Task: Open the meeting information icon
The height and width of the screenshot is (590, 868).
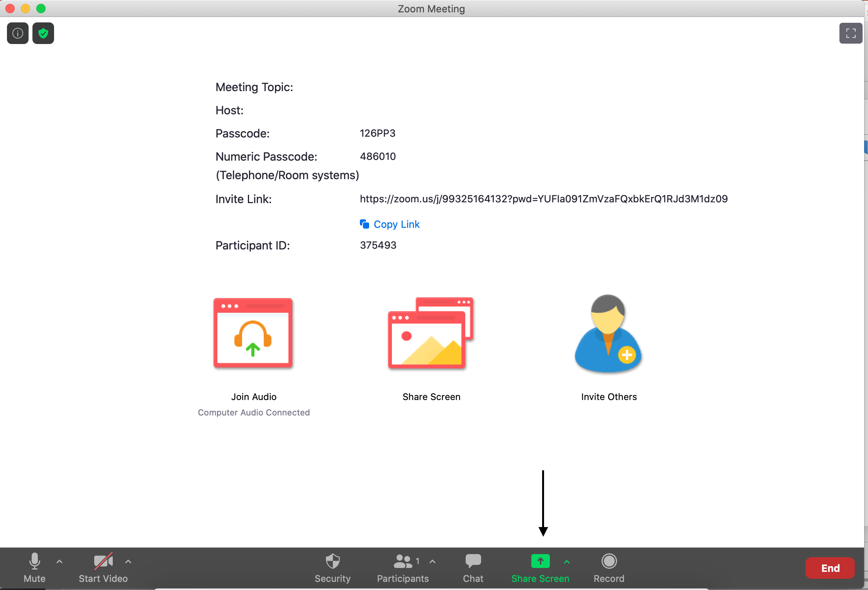Action: coord(18,33)
